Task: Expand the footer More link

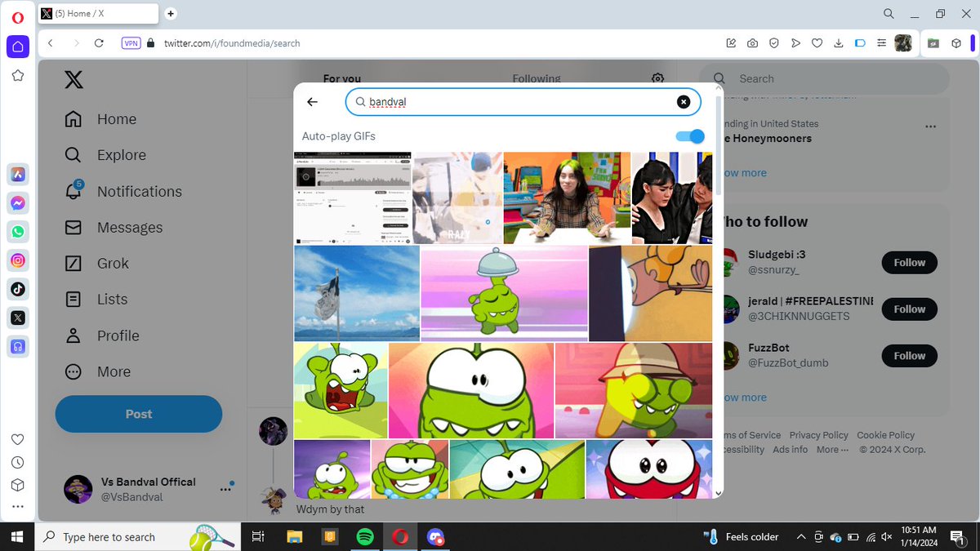Action: click(832, 450)
